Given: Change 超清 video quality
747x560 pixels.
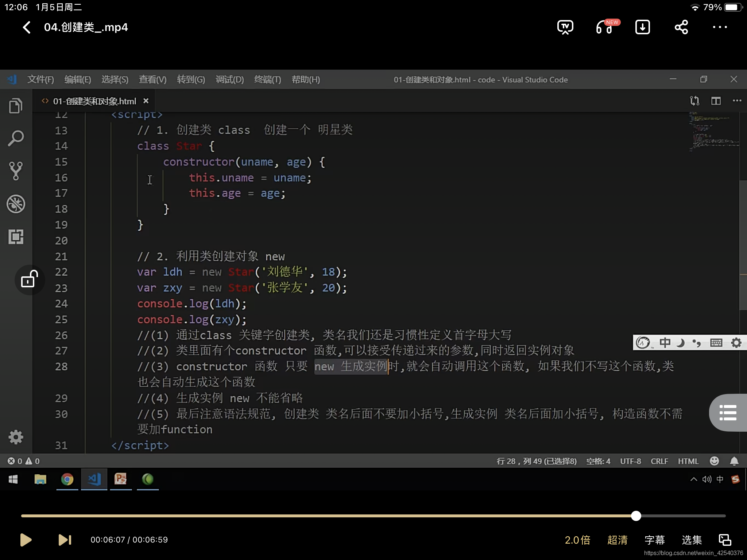Looking at the screenshot, I should coord(618,540).
